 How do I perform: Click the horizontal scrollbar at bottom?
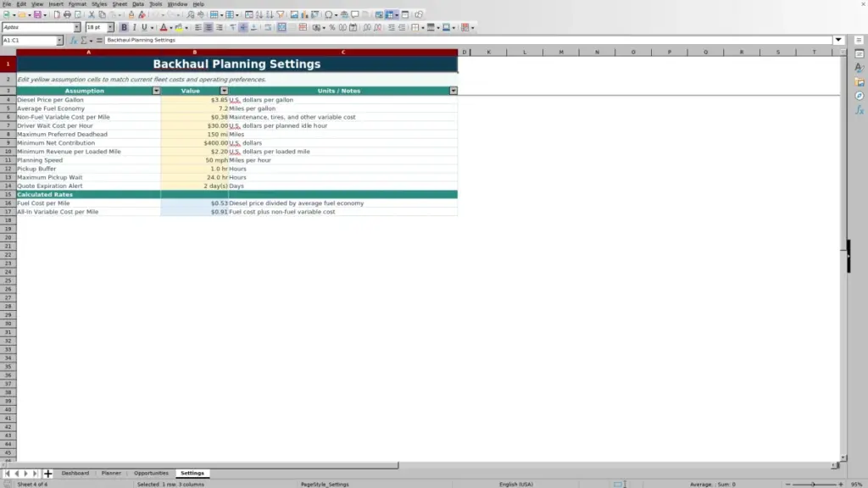tap(199, 465)
